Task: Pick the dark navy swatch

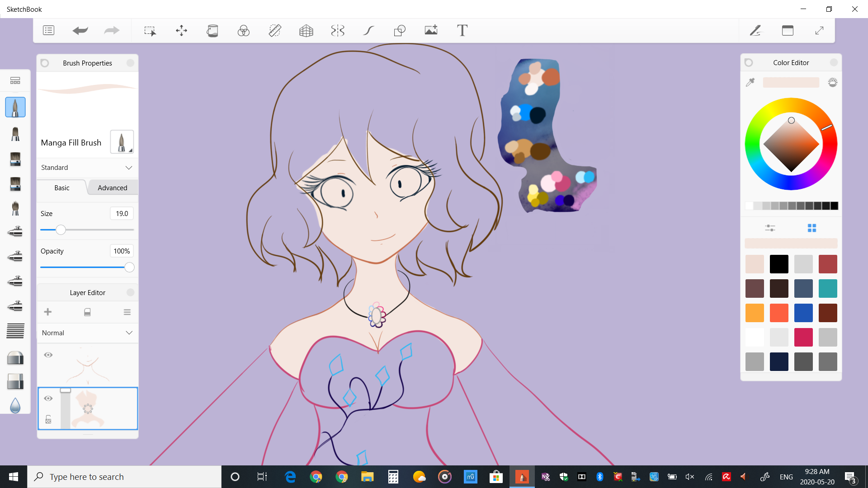Action: (x=779, y=361)
